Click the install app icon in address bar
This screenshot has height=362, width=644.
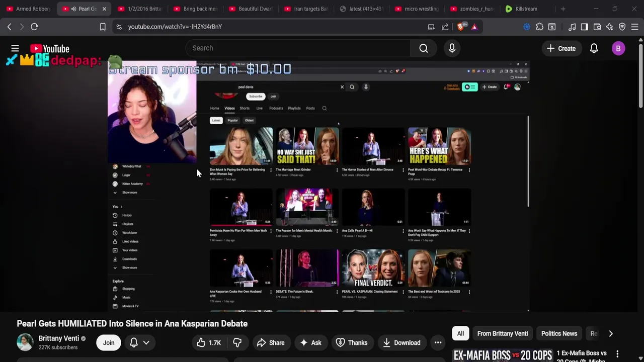pyautogui.click(x=431, y=27)
